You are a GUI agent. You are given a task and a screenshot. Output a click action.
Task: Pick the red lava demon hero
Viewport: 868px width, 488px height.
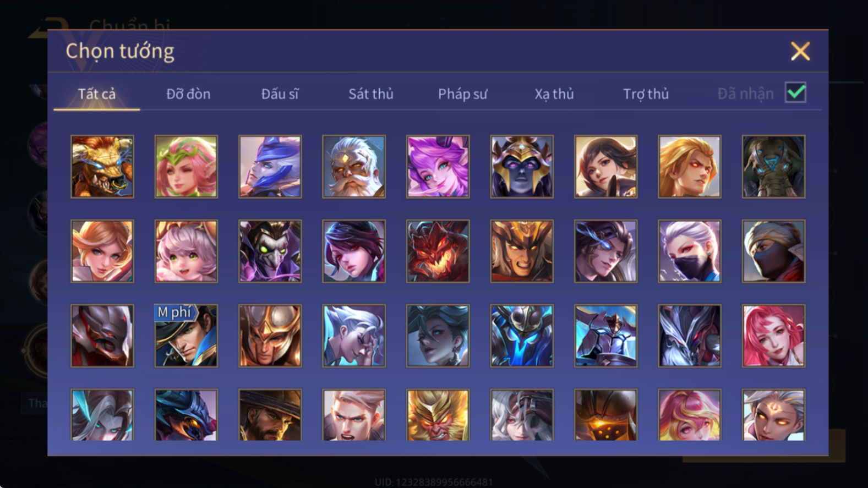click(x=438, y=251)
